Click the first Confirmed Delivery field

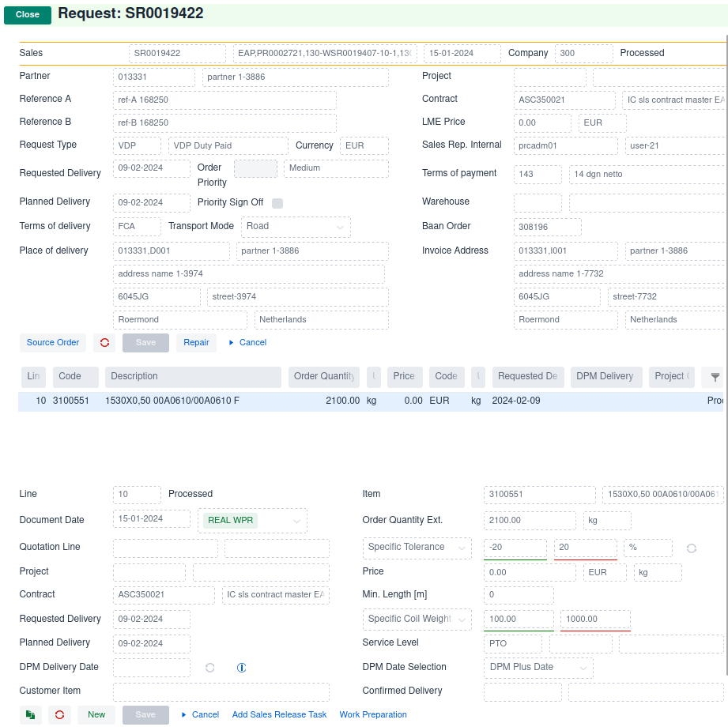(x=522, y=691)
